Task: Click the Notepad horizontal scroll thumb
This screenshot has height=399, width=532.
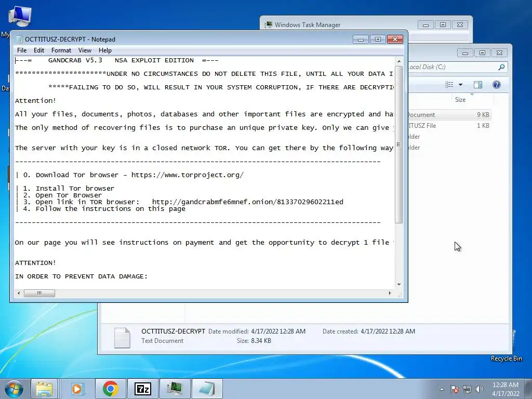Action: (39, 293)
